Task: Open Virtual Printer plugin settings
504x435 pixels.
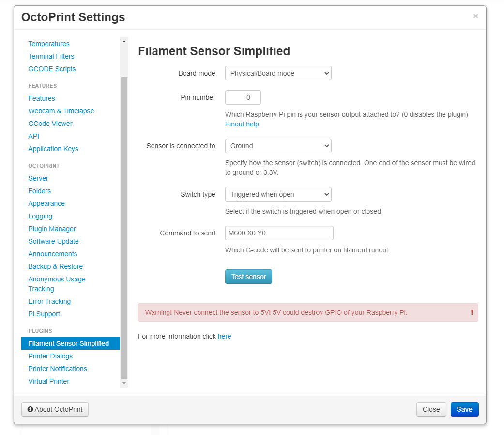Action: tap(49, 381)
